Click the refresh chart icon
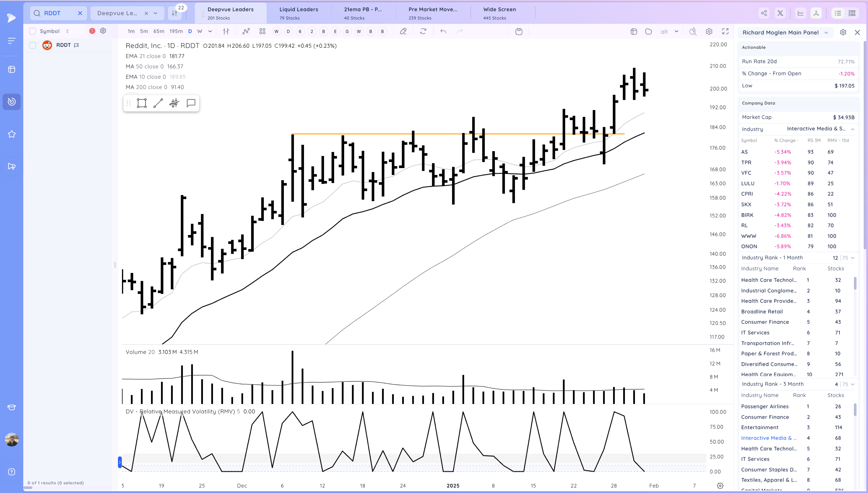Screen dimensions: 868x493 pos(423,31)
